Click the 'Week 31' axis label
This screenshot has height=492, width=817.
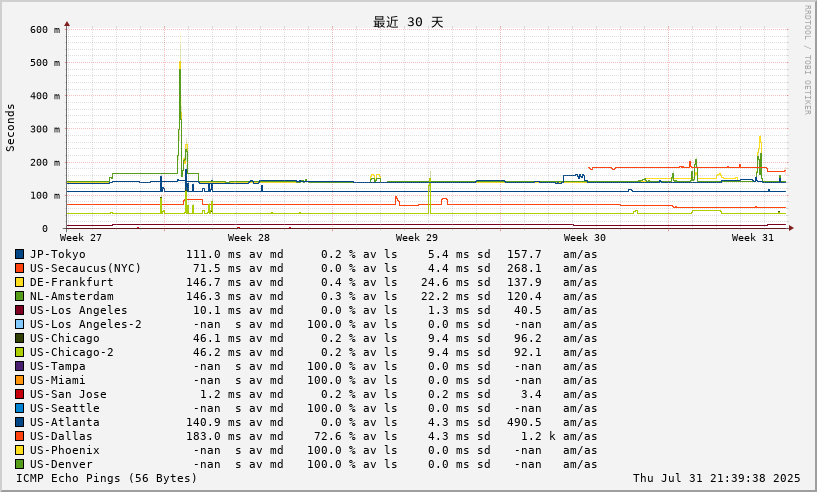pyautogui.click(x=752, y=238)
